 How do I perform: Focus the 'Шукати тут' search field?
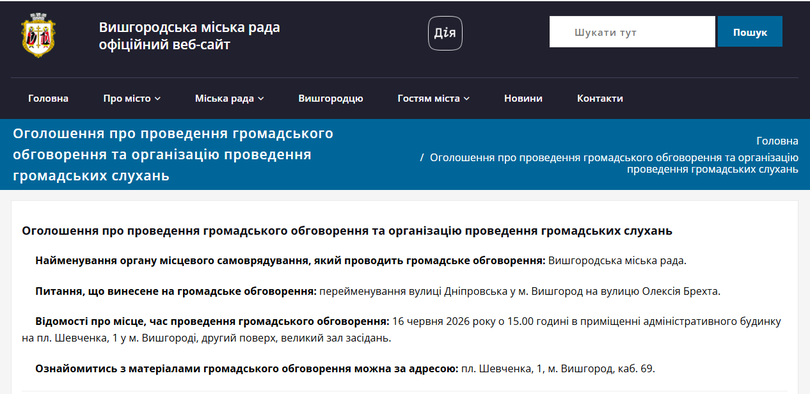(x=632, y=32)
